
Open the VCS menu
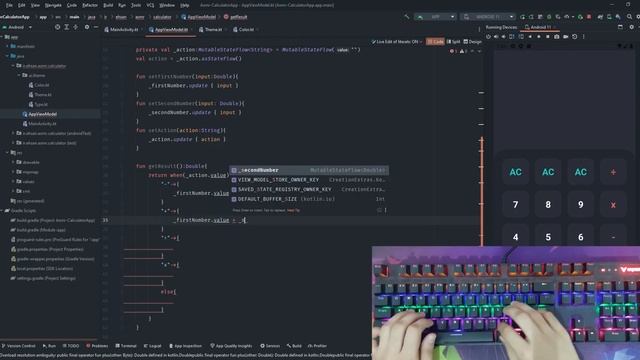(150, 5)
